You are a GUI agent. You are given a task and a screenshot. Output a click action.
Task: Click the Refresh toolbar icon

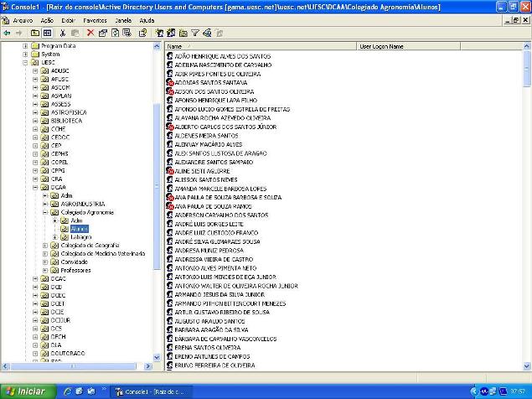(116, 33)
